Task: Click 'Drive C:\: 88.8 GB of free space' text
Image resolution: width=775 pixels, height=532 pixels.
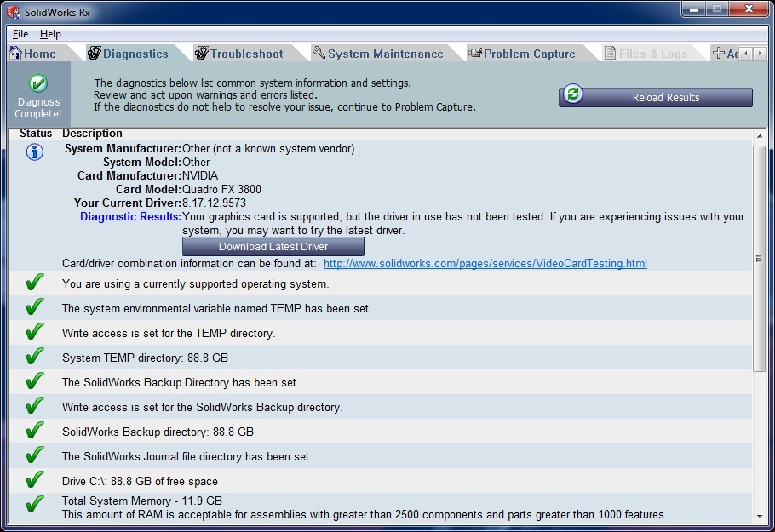Action: coord(140,482)
